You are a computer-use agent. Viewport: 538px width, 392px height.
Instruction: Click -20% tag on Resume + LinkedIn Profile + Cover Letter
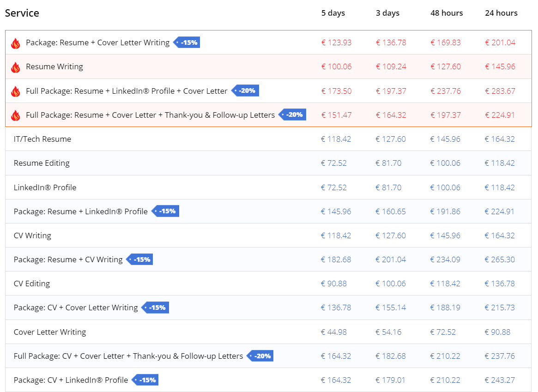point(245,90)
